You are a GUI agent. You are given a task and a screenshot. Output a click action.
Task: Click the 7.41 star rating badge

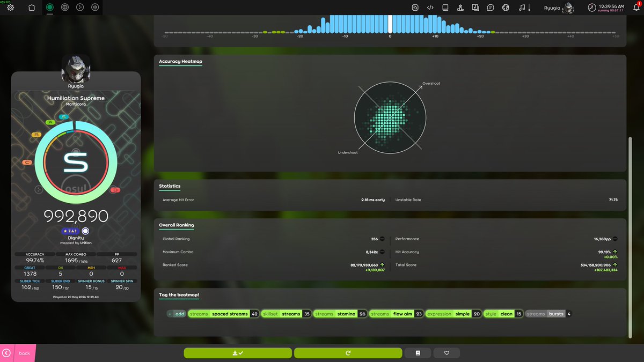[x=71, y=231]
